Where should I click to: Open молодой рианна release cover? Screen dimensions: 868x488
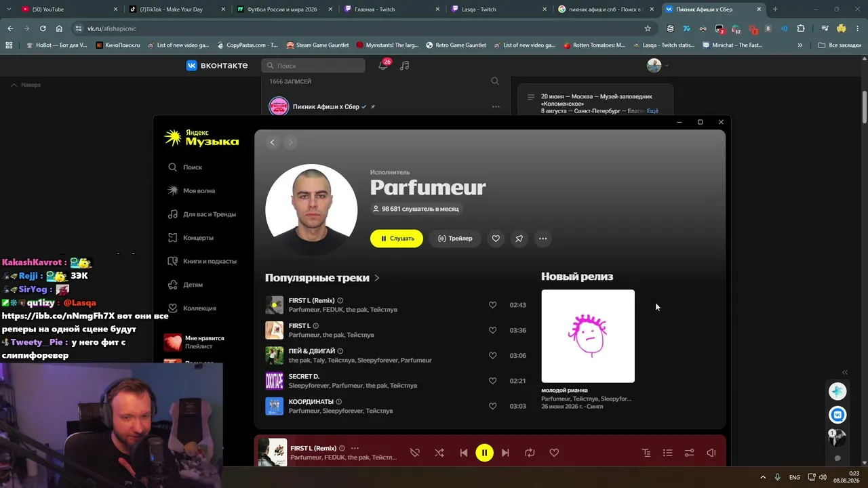pos(588,336)
